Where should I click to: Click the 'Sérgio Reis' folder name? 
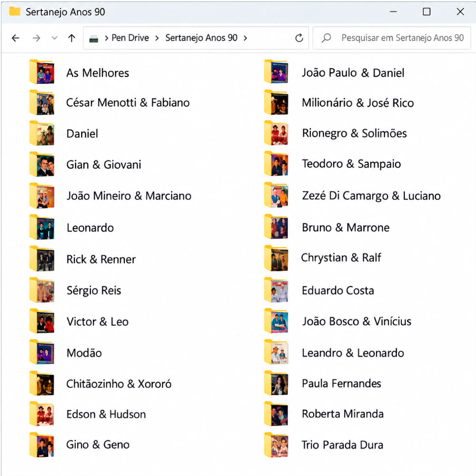coord(94,290)
